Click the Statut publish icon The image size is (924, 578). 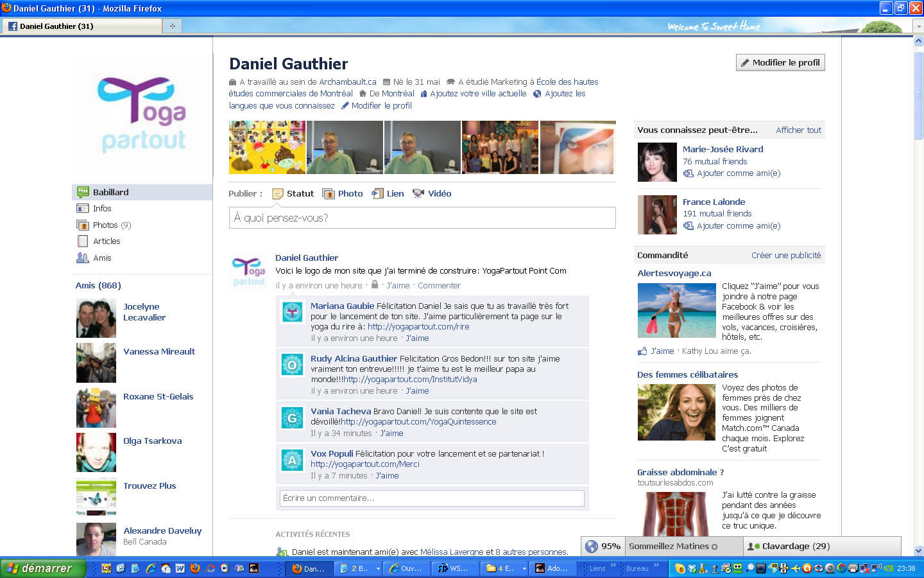(x=278, y=194)
